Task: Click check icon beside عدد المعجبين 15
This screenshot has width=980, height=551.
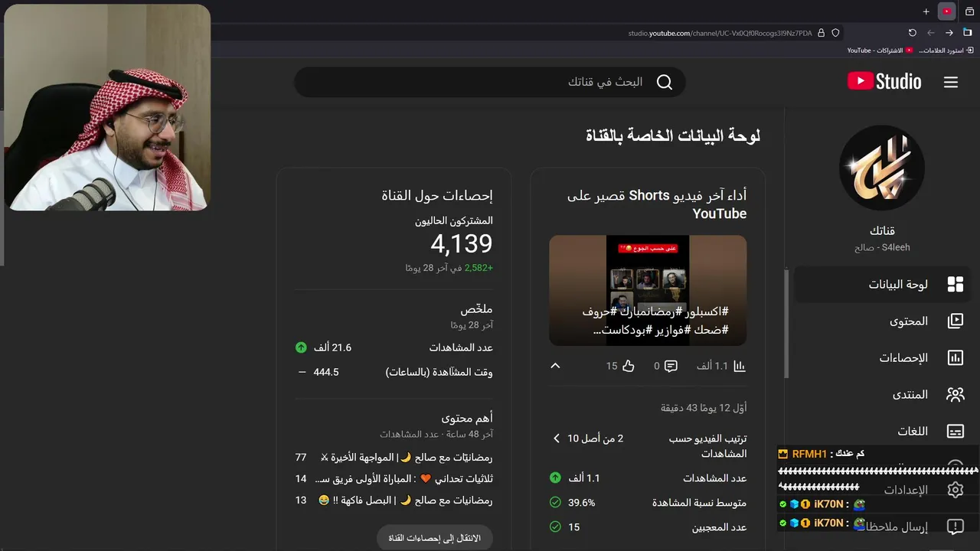Action: coord(555,527)
